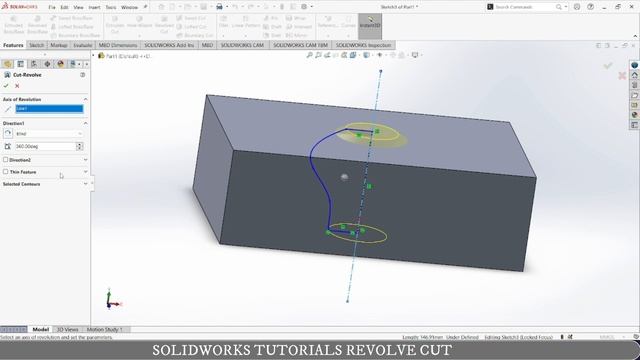
Task: Open Cut-Revolve help icon
Action: coord(82,75)
